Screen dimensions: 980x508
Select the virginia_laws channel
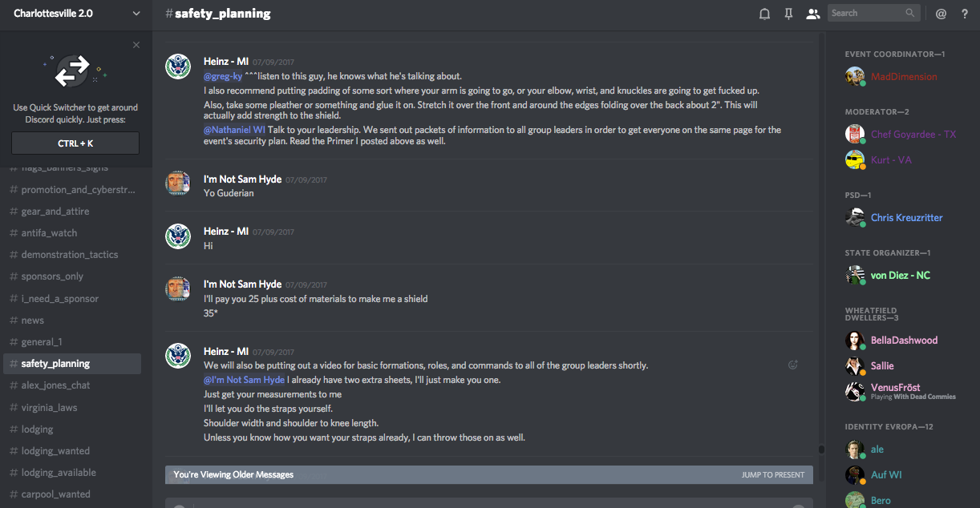coord(49,407)
